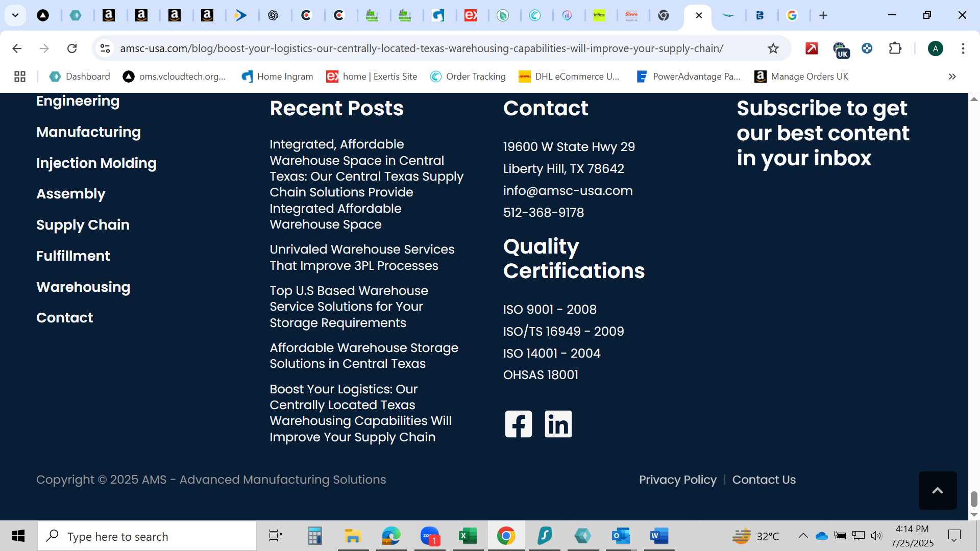
Task: Click the Windows search box
Action: (x=147, y=536)
